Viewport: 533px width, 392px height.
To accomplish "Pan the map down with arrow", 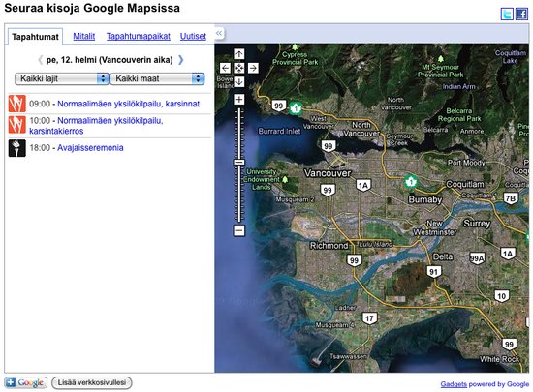I will pyautogui.click(x=239, y=82).
